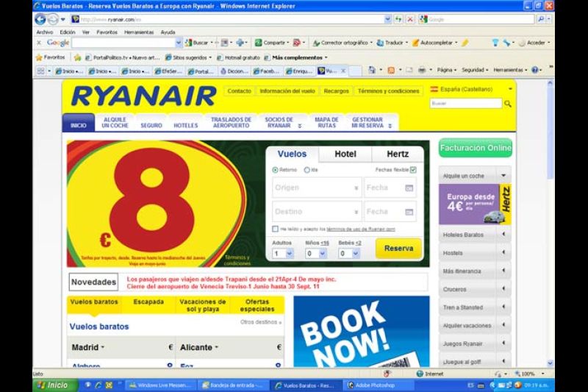
Task: Click the Google toolbar Buscar button
Action: pyautogui.click(x=198, y=43)
